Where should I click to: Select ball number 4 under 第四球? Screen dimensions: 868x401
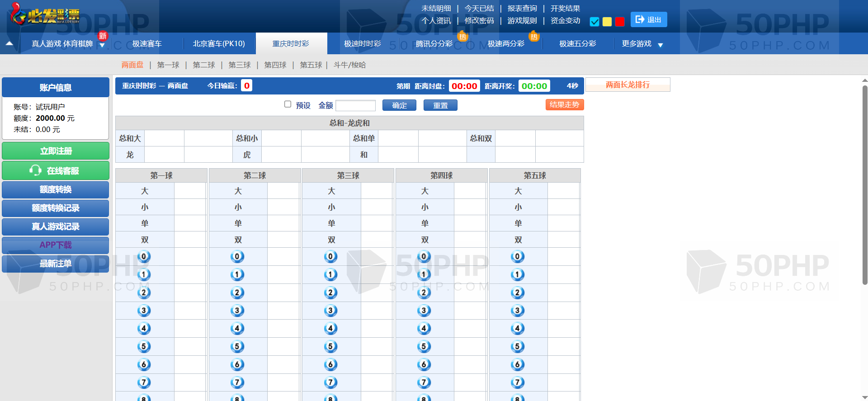[x=424, y=329]
